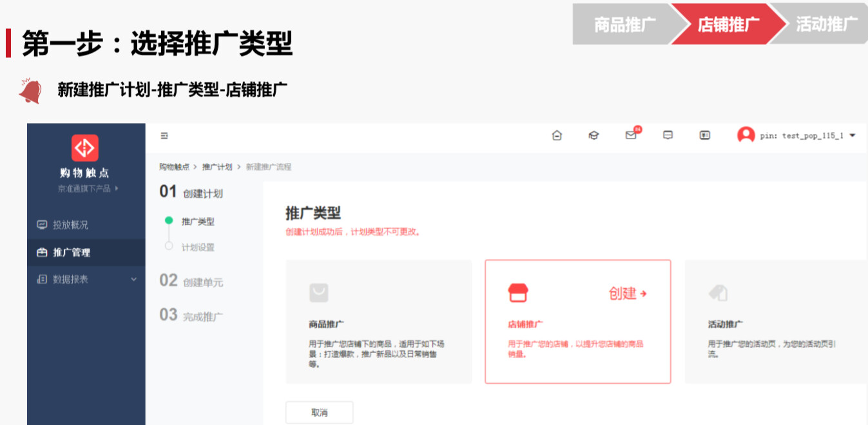The width and height of the screenshot is (868, 425).
Task: Open 推广管理 in the sidebar
Action: click(x=72, y=252)
